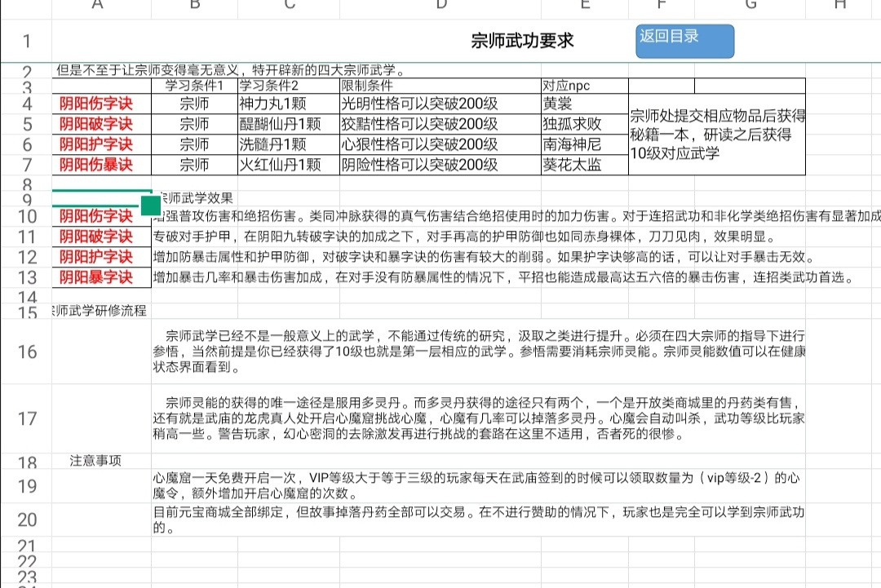
Task: Click paragraph starting 宗师灵能的获得的唯一途径
Action: click(x=479, y=418)
